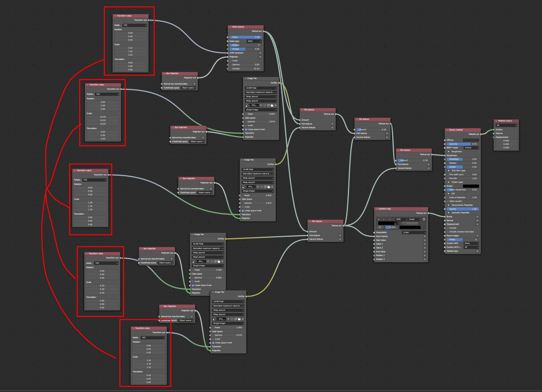This screenshot has width=542, height=392.
Task: Add a color stop in Gradient map ramp
Action: click(378, 219)
